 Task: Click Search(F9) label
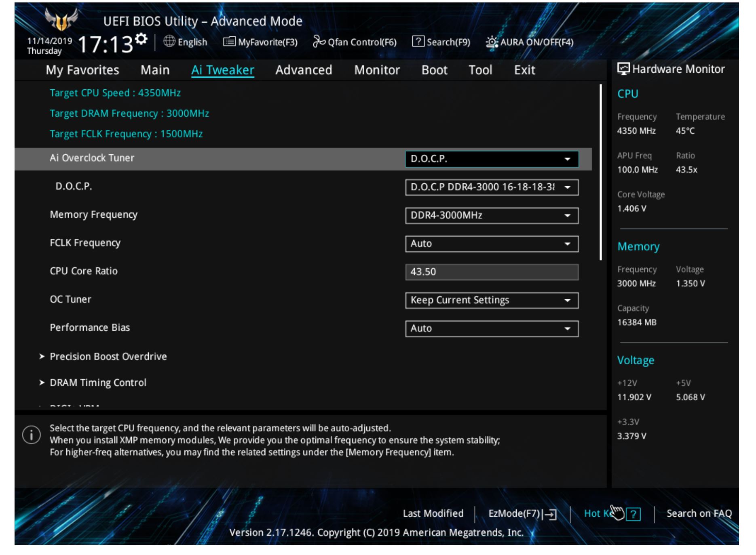pos(448,42)
